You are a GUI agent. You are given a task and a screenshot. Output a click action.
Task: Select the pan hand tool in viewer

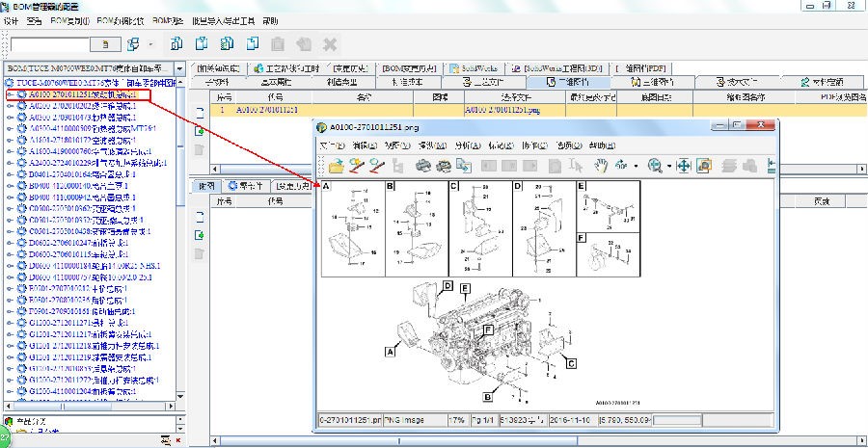pos(601,166)
